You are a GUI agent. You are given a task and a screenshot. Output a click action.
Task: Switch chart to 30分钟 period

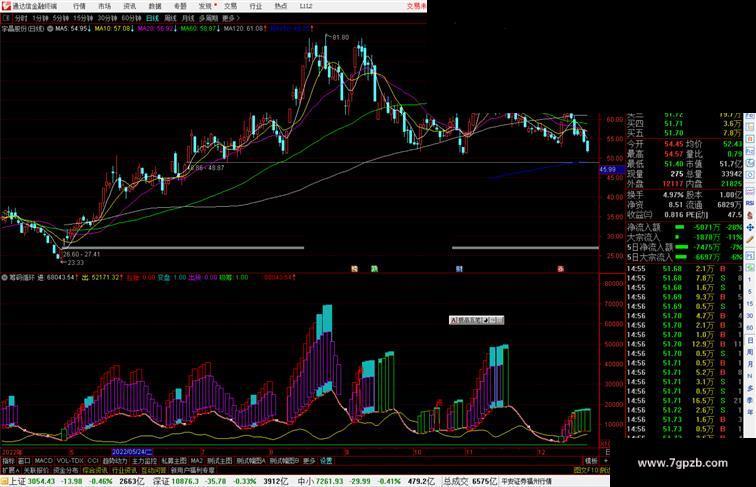(x=107, y=18)
